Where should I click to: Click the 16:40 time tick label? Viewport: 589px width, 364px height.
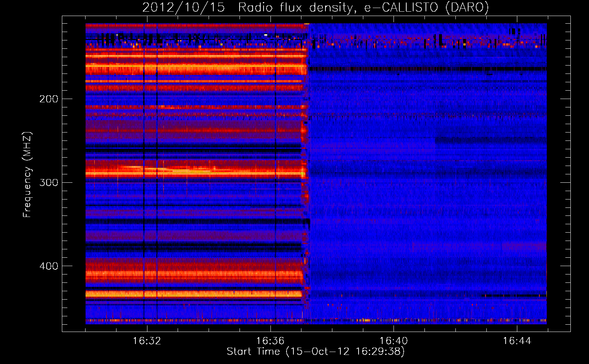coord(394,341)
